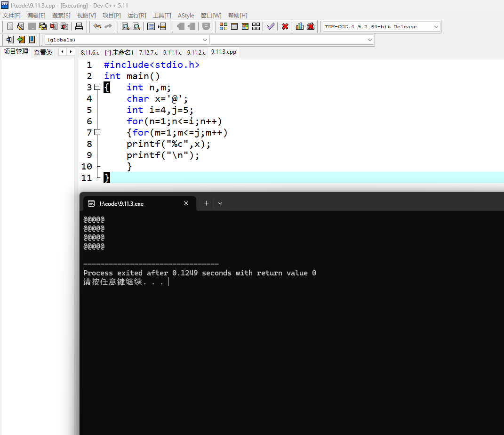Viewport: 504px width, 435px height.
Task: Click the New file icon
Action: pos(10,26)
